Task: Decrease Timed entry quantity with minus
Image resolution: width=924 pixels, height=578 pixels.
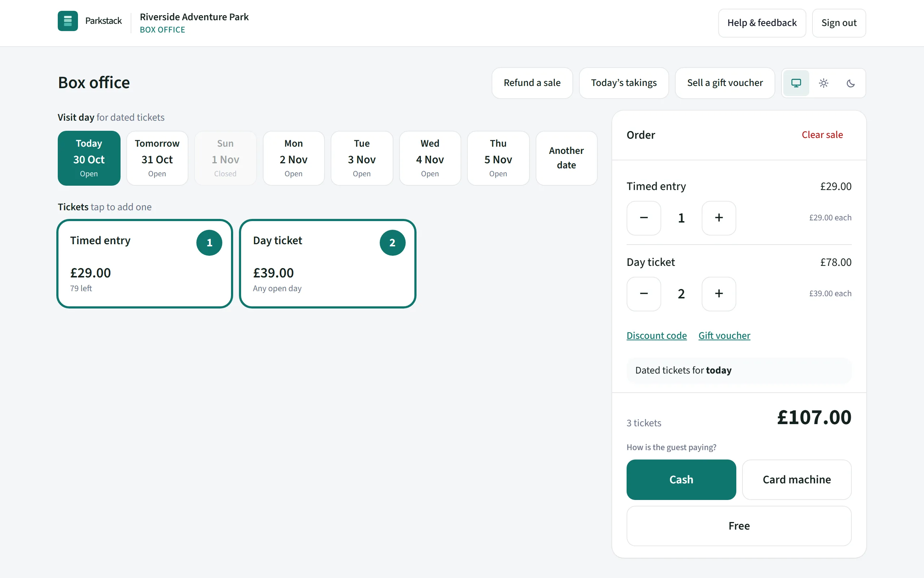Action: [644, 218]
